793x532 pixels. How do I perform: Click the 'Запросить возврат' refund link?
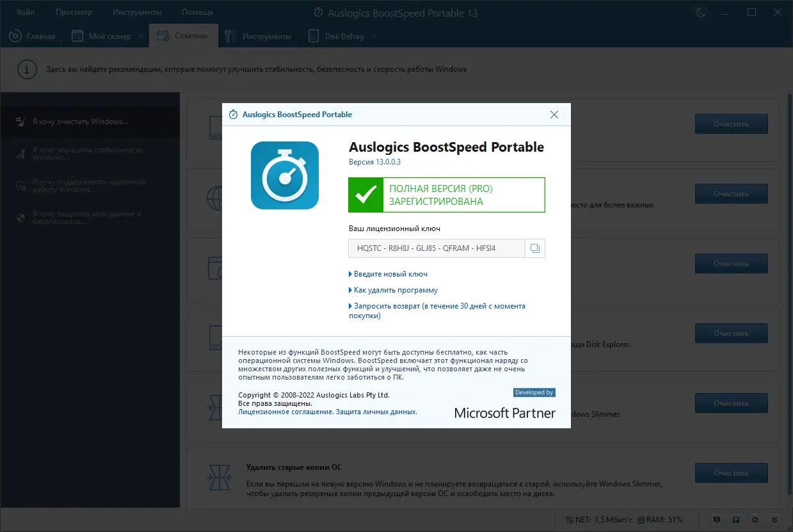point(437,310)
